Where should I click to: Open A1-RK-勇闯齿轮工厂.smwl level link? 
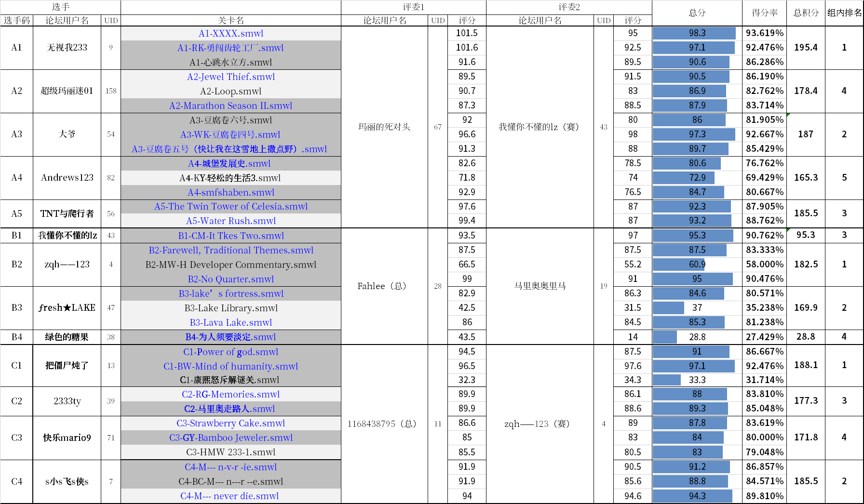click(230, 48)
